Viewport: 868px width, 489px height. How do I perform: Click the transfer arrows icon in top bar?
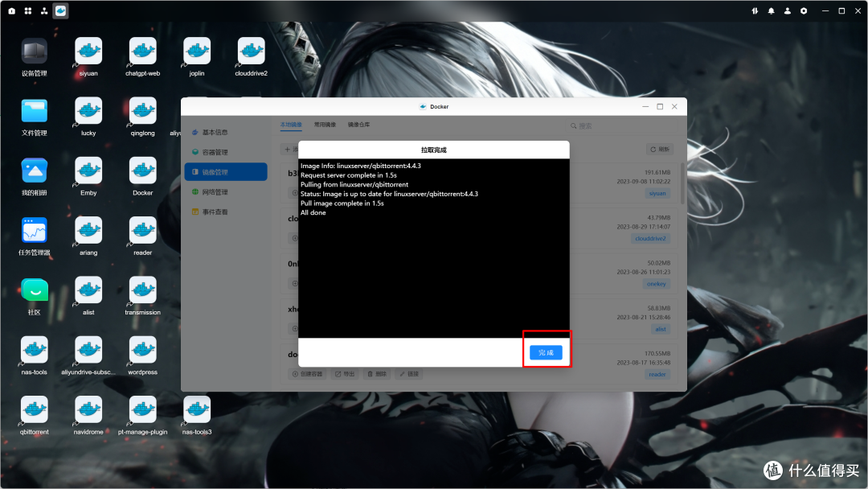coord(755,10)
